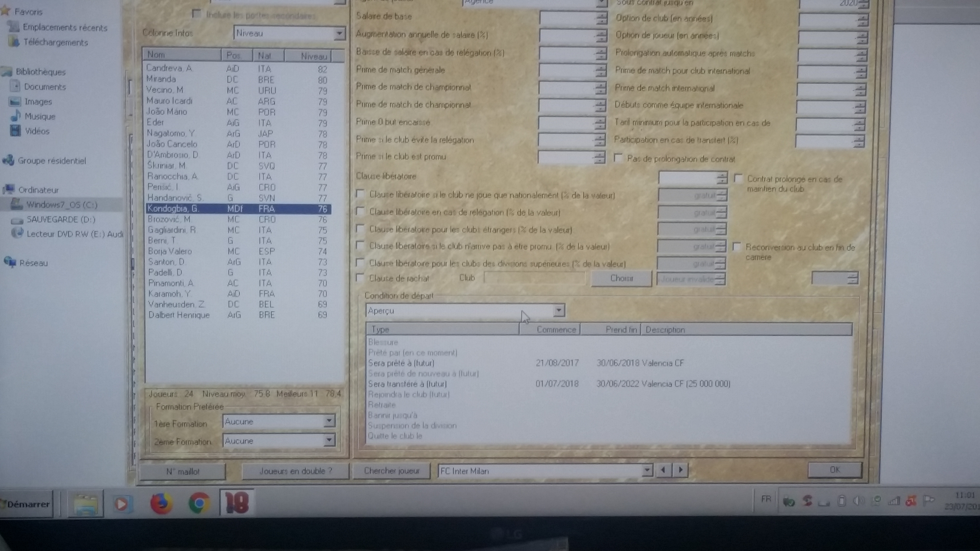This screenshot has height=551, width=980.
Task: Open the Condition de départ 'Aperçu' dropdown
Action: 558,310
